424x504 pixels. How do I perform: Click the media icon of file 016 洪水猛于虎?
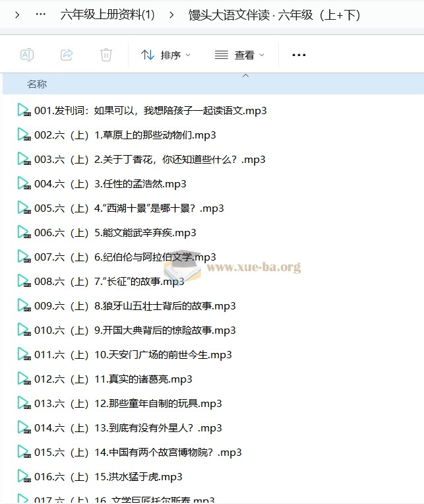pyautogui.click(x=24, y=476)
